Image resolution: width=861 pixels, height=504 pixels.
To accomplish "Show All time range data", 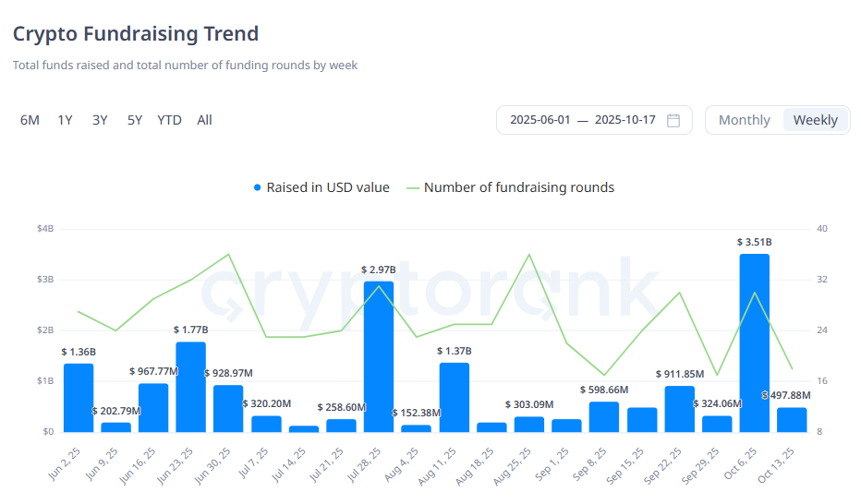I will [x=204, y=120].
